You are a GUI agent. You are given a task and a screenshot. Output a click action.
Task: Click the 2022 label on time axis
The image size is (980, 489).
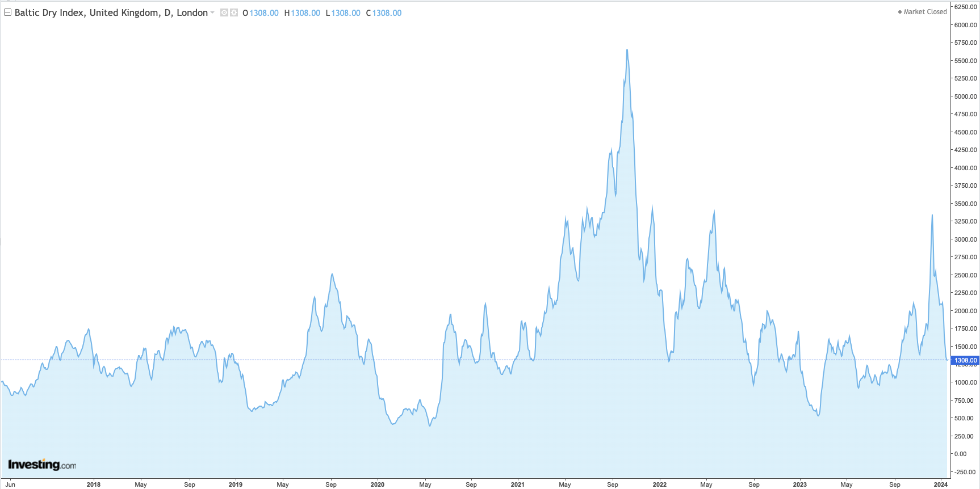pyautogui.click(x=660, y=484)
